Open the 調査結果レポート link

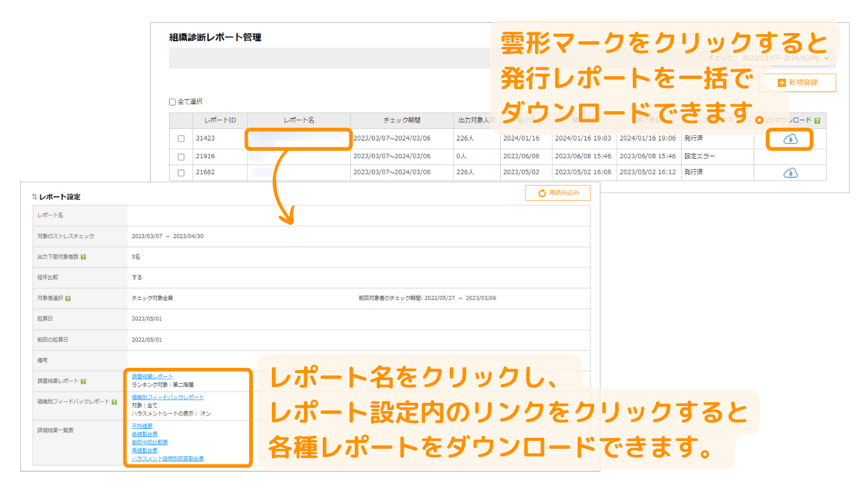click(152, 377)
